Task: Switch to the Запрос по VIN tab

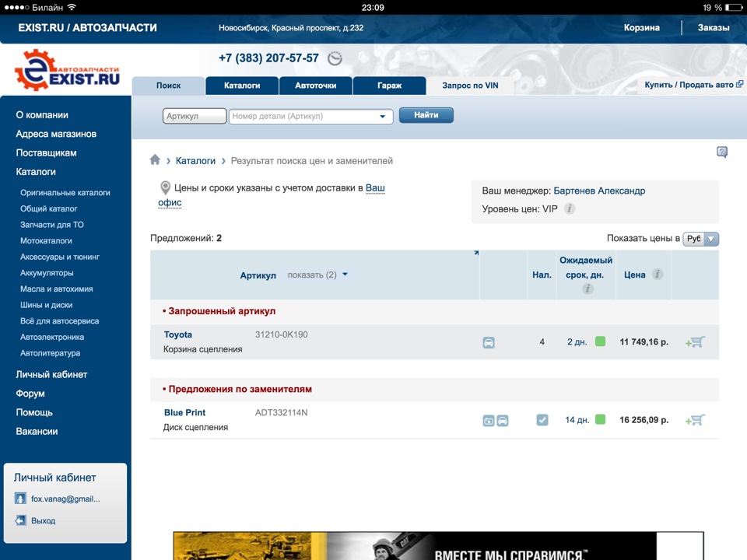Action: 470,86
